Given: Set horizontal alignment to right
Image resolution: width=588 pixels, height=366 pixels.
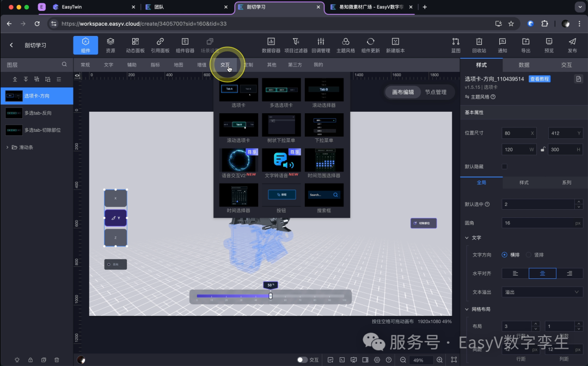Looking at the screenshot, I should [569, 273].
